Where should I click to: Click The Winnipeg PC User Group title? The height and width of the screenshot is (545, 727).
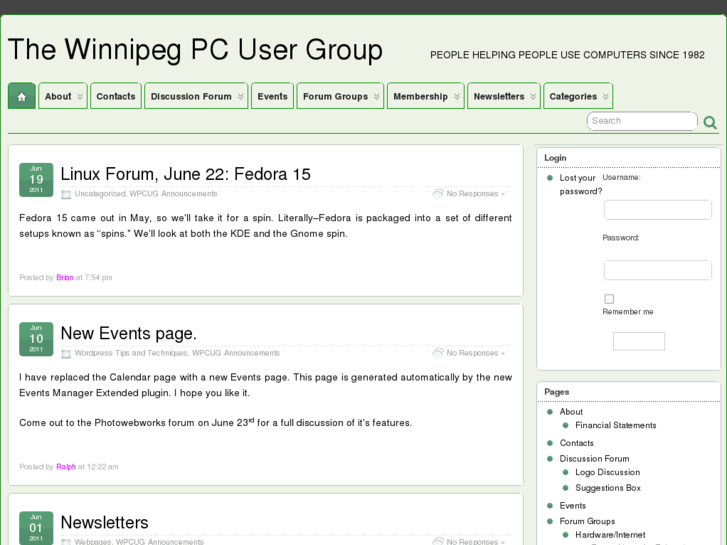[x=195, y=50]
